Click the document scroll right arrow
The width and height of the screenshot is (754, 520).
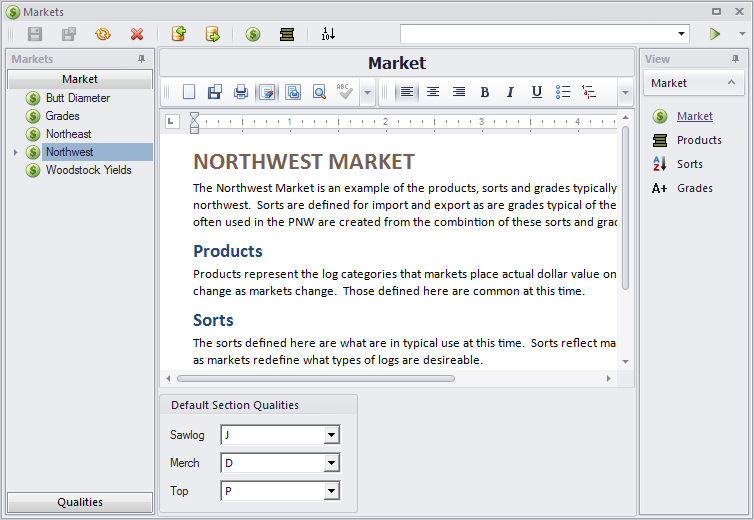coord(608,379)
